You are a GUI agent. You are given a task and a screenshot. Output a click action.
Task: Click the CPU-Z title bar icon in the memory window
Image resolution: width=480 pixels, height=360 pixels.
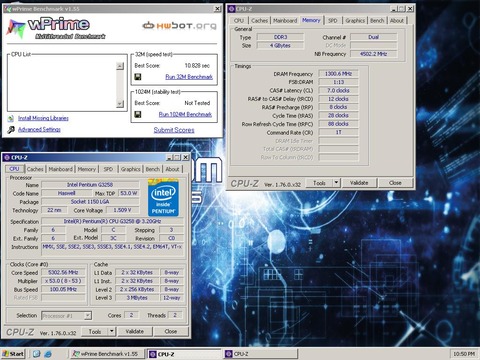tap(232, 9)
